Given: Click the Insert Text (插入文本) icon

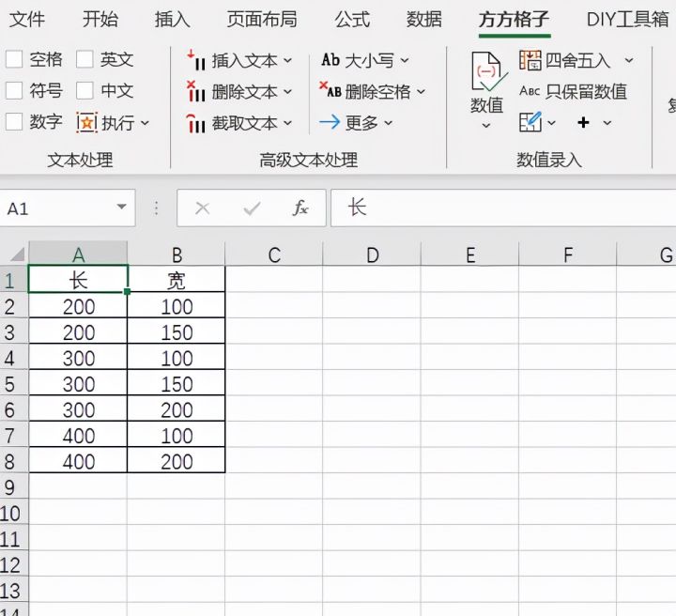Looking at the screenshot, I should (196, 60).
